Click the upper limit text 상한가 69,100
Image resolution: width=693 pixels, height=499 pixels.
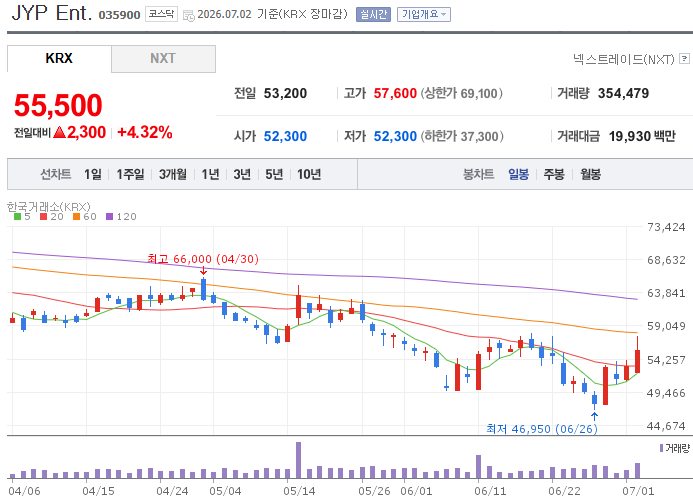(x=461, y=93)
